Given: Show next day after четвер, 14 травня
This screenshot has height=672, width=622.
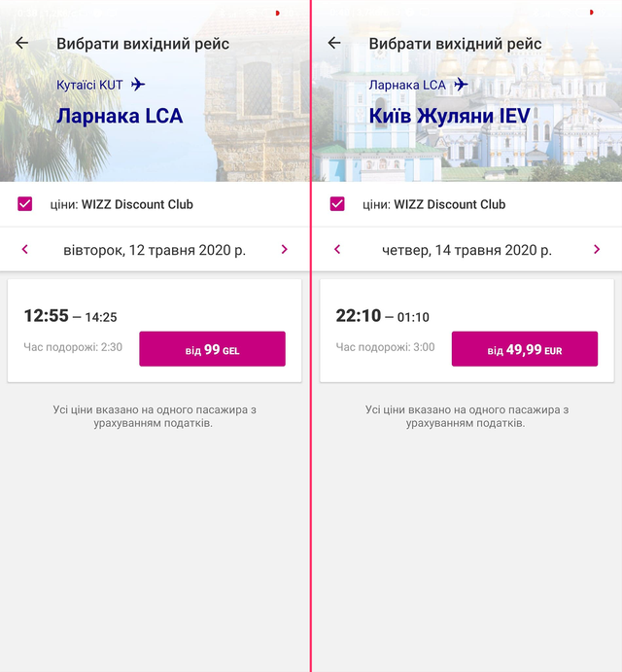Looking at the screenshot, I should click(x=597, y=250).
